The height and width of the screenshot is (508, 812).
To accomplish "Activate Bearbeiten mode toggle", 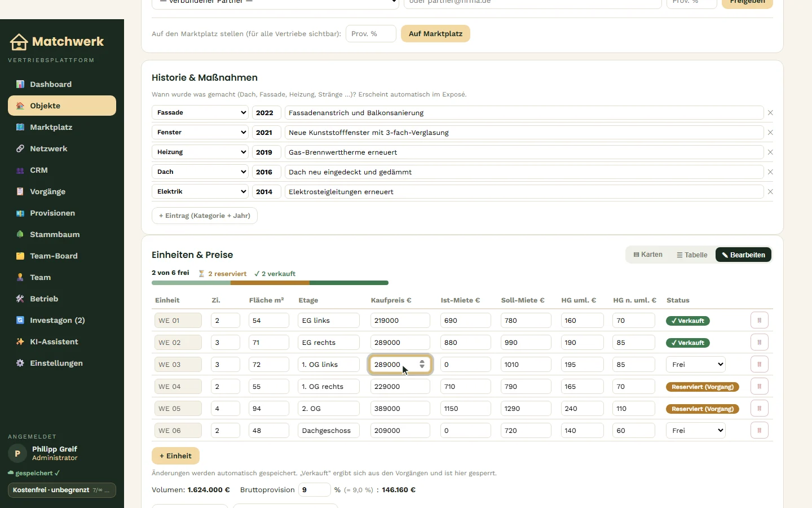I will tap(743, 255).
